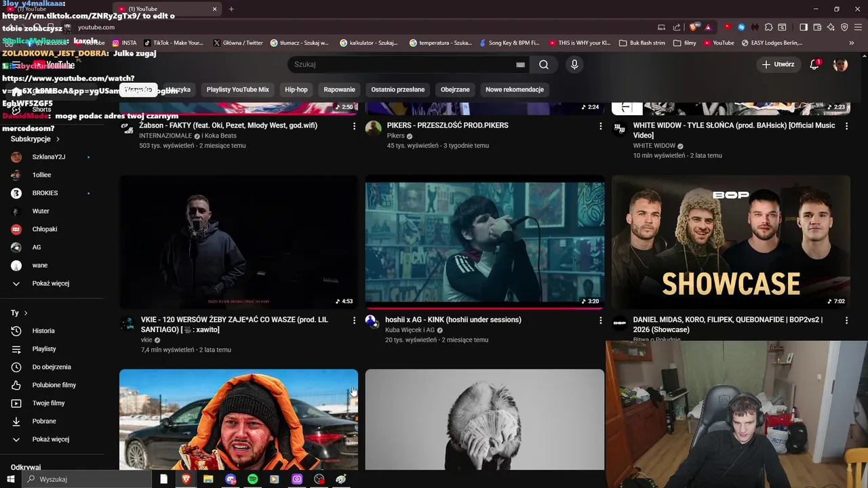Screen dimensions: 868x488
Task: Click Brave Rewards triangle icon
Action: coord(708,27)
